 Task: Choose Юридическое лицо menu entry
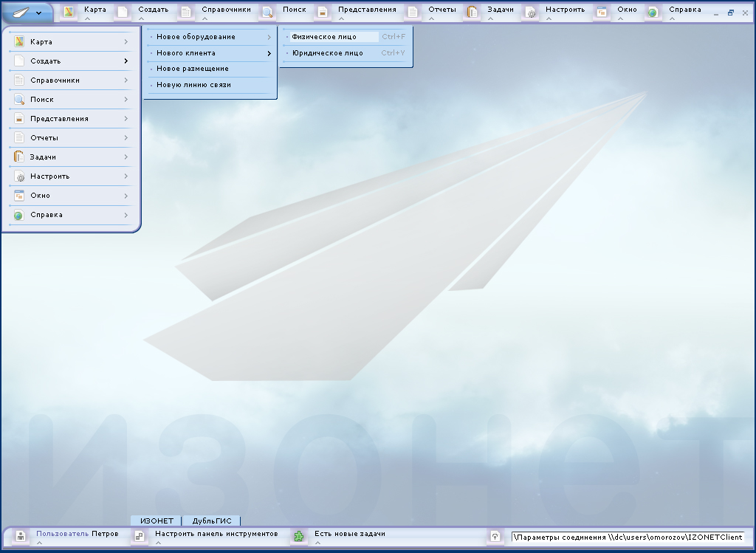(327, 53)
